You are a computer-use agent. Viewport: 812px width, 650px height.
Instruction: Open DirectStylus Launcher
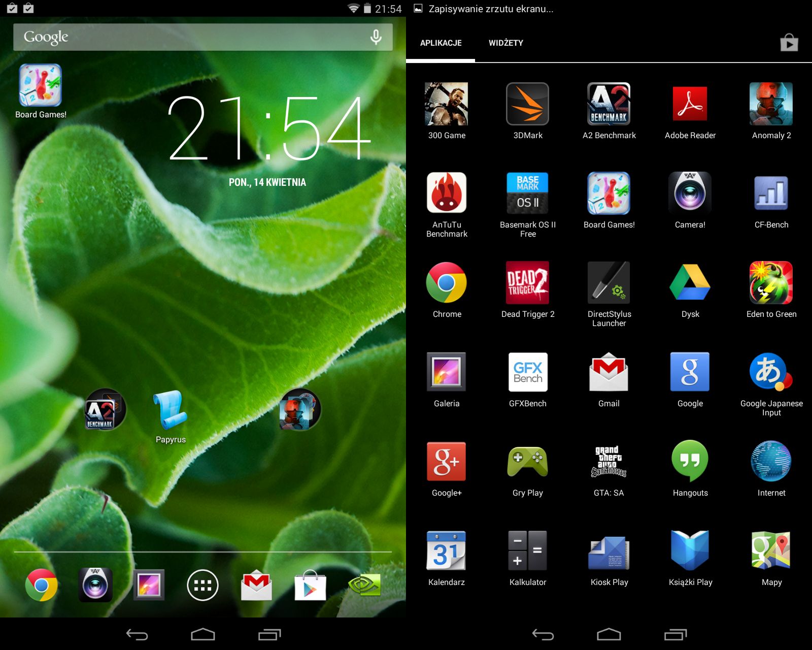[x=609, y=283]
